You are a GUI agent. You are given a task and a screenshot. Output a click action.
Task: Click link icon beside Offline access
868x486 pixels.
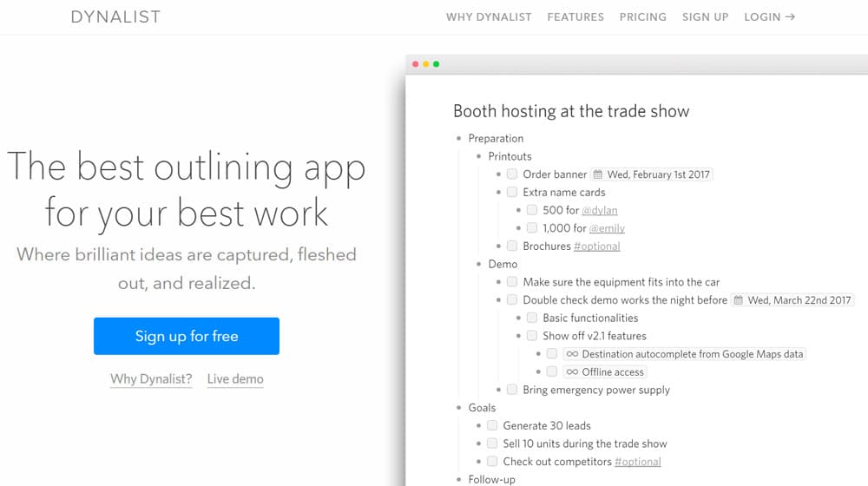tap(572, 372)
